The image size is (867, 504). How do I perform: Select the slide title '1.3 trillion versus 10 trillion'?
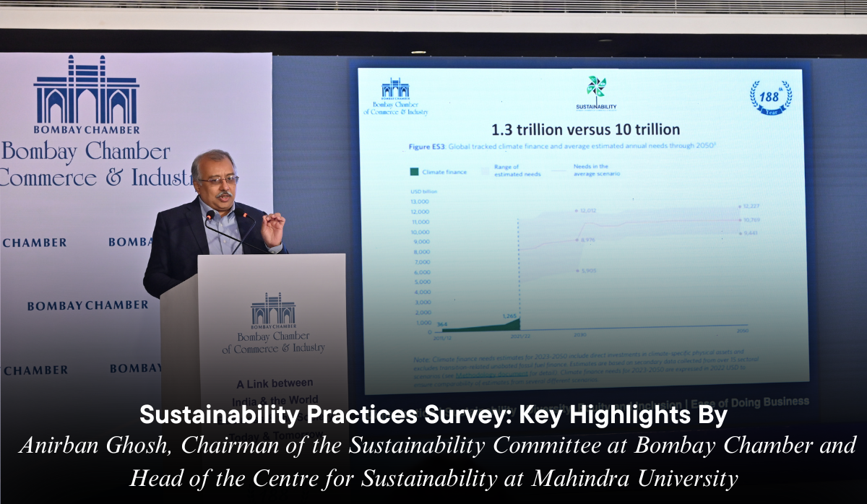coord(585,130)
